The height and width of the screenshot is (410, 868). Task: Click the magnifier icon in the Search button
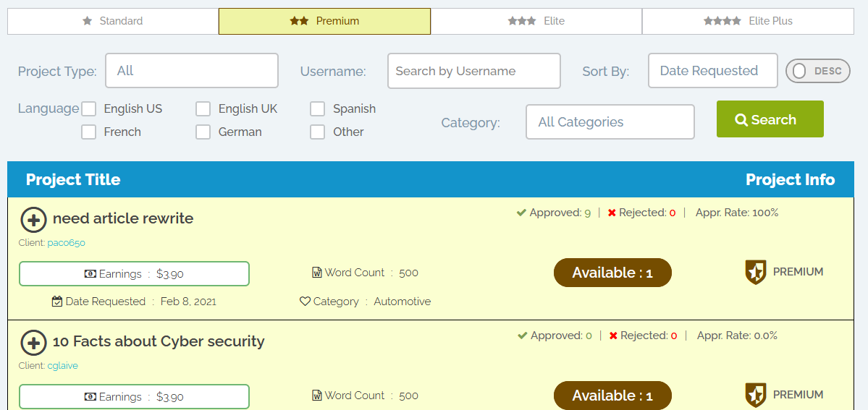click(x=741, y=119)
